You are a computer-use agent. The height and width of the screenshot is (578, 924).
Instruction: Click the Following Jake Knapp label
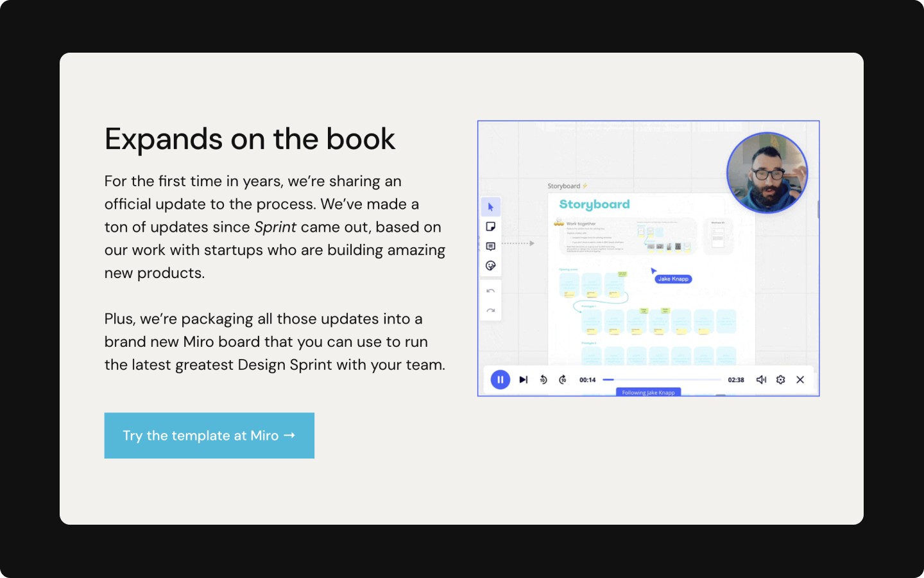648,392
